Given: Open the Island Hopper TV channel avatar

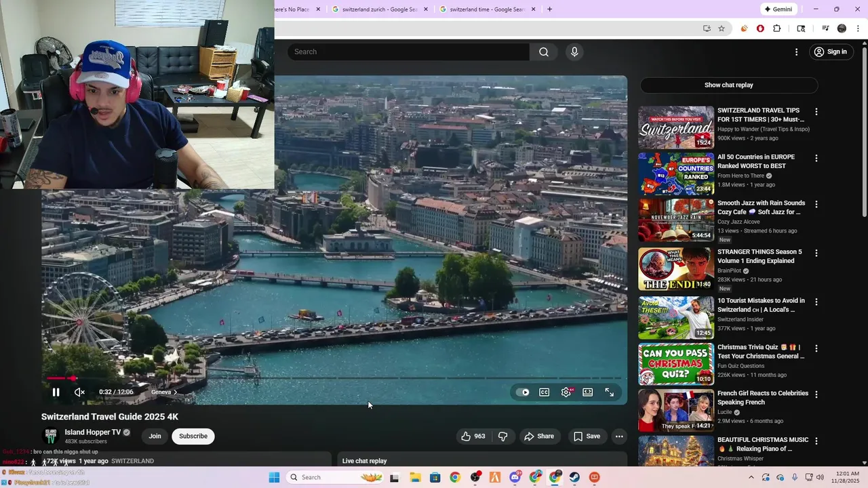Looking at the screenshot, I should 50,436.
